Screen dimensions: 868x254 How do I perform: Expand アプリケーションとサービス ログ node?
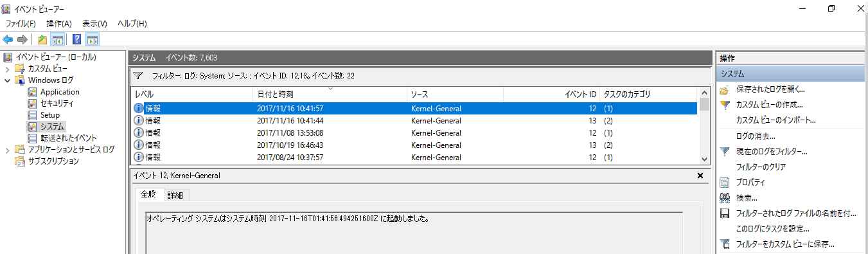click(x=7, y=150)
